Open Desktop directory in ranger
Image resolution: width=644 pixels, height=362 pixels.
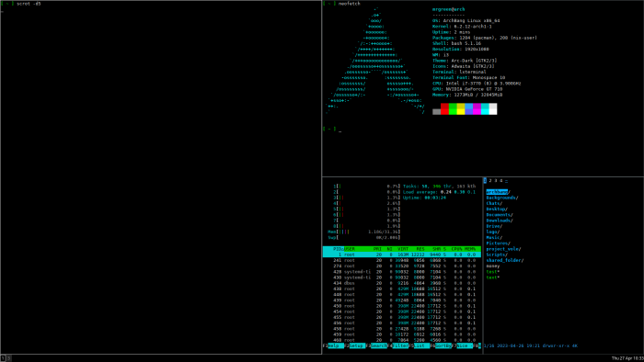point(497,209)
